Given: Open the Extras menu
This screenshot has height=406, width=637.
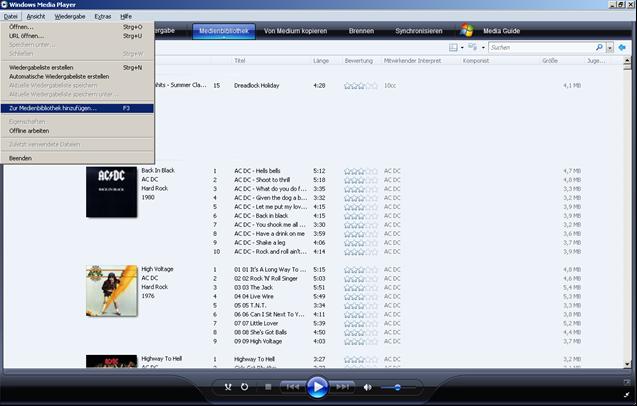Looking at the screenshot, I should tap(103, 16).
